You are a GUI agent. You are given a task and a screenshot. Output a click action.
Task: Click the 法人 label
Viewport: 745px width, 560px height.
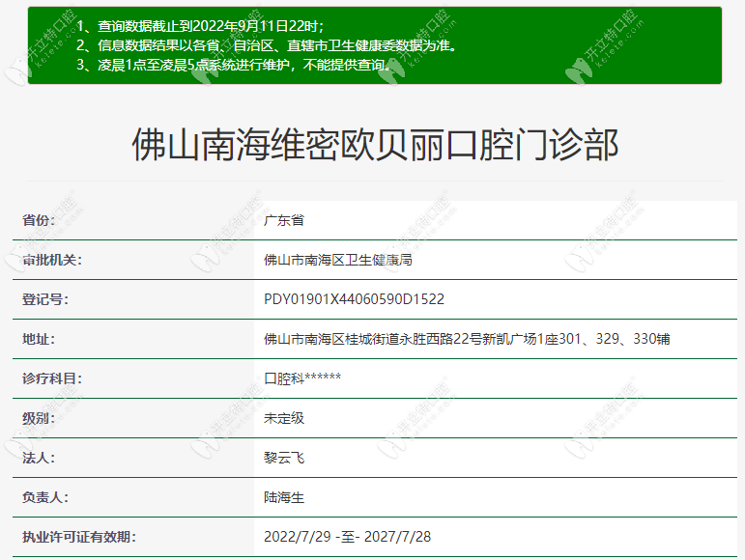39,458
